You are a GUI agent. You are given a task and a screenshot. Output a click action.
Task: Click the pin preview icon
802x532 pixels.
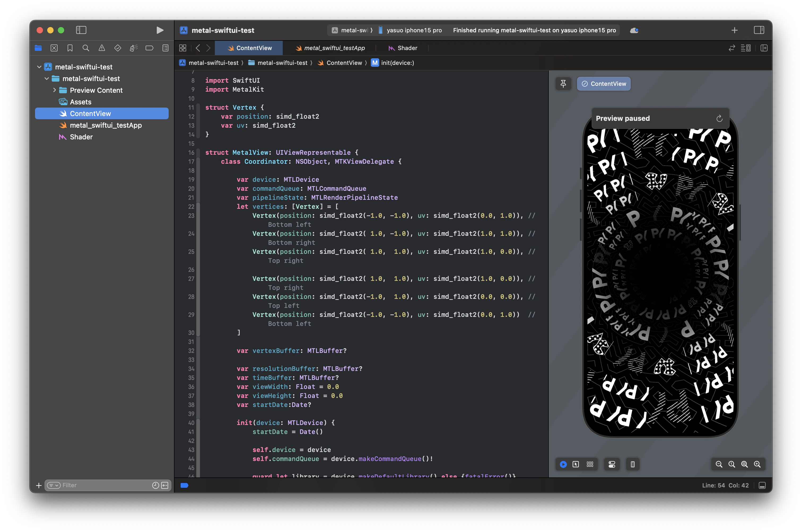(563, 84)
